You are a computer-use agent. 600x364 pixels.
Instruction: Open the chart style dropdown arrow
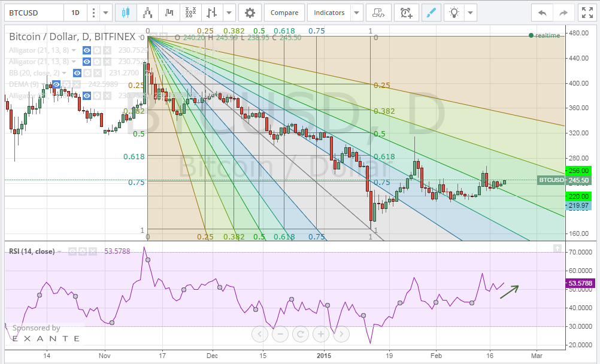point(229,12)
